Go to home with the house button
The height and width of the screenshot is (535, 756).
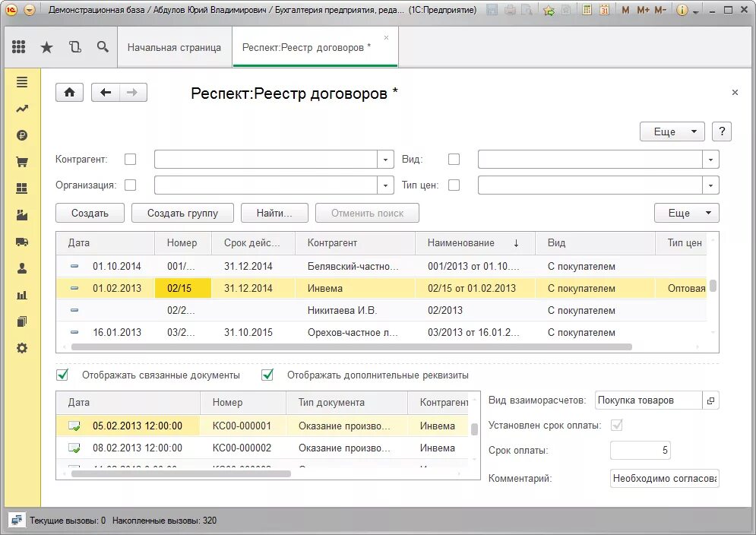[x=69, y=92]
